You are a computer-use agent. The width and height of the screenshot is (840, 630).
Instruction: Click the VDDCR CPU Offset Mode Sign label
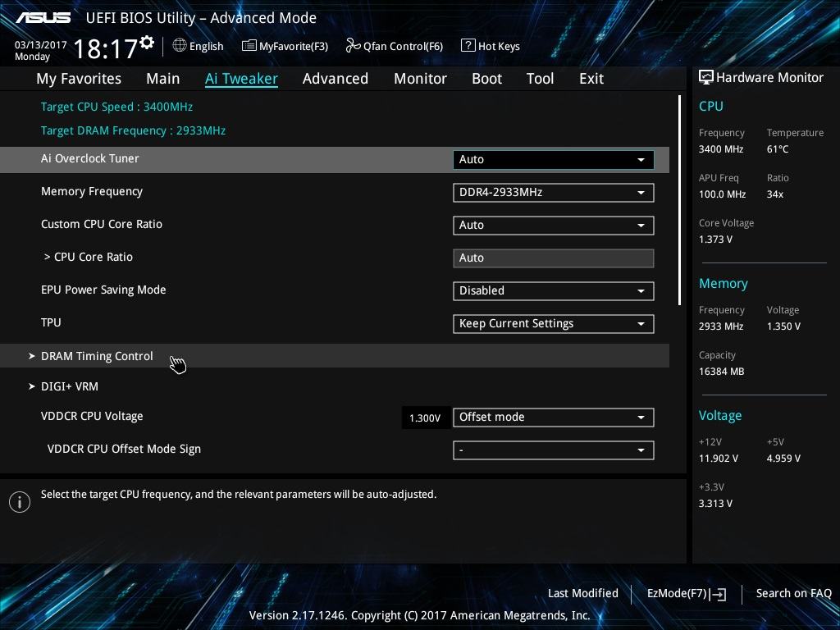(x=125, y=449)
